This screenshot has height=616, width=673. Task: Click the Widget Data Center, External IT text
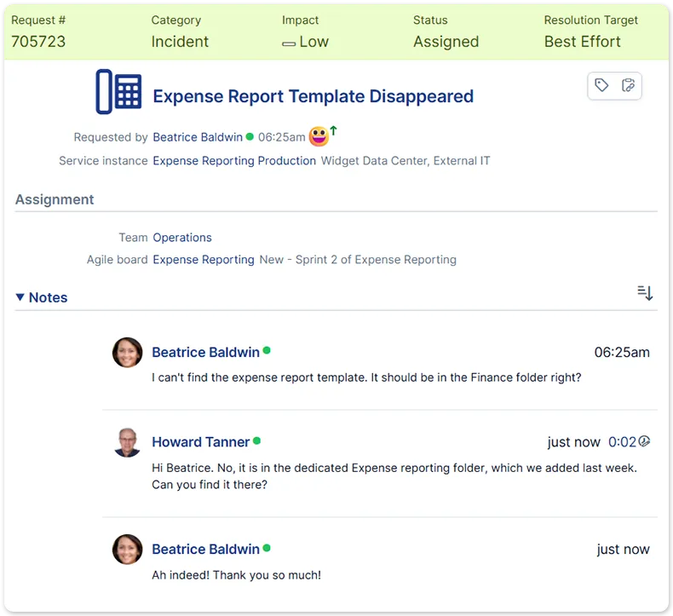coord(406,160)
